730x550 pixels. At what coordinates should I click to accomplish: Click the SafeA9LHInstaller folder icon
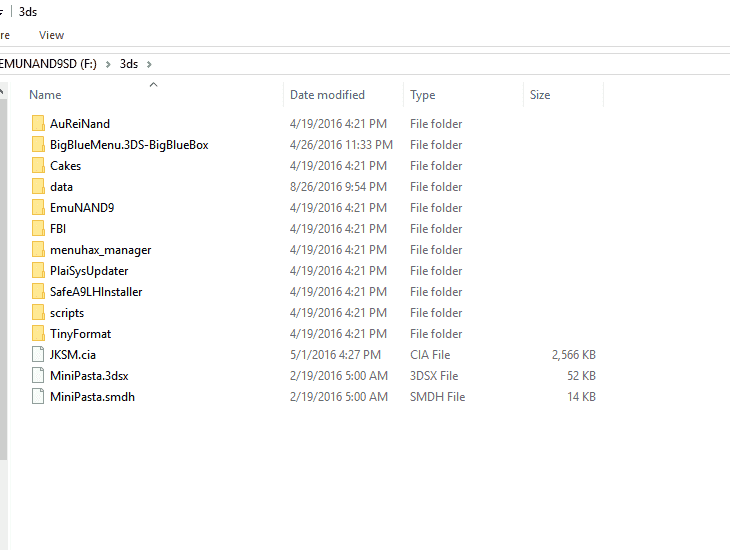(38, 292)
